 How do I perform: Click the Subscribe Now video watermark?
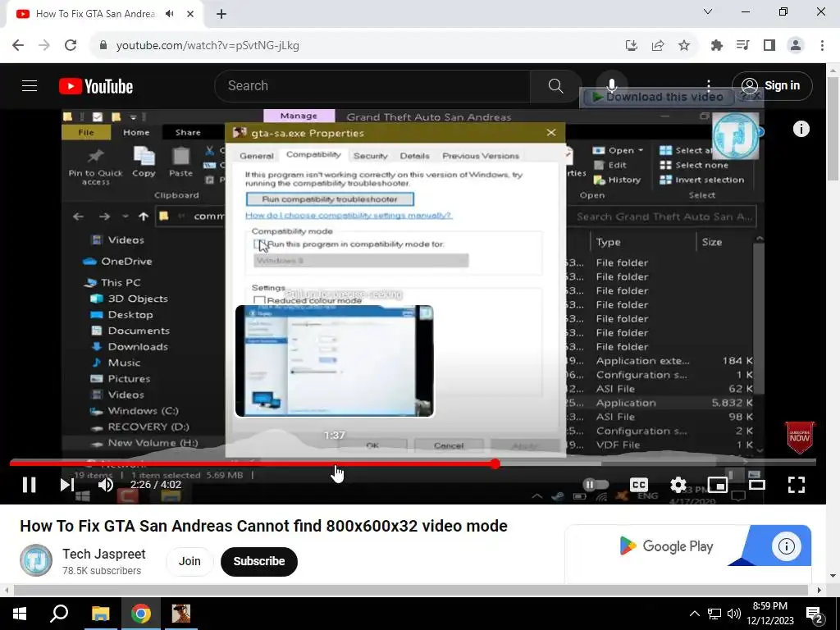(x=799, y=437)
